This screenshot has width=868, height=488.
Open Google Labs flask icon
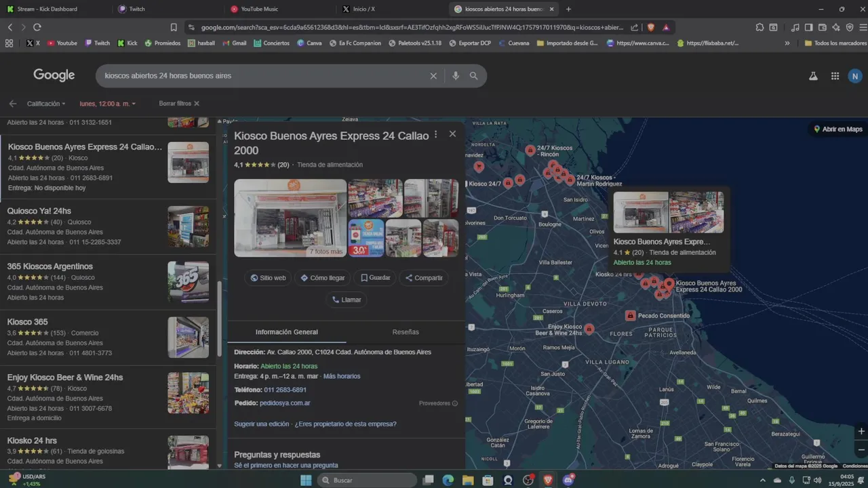coord(813,76)
